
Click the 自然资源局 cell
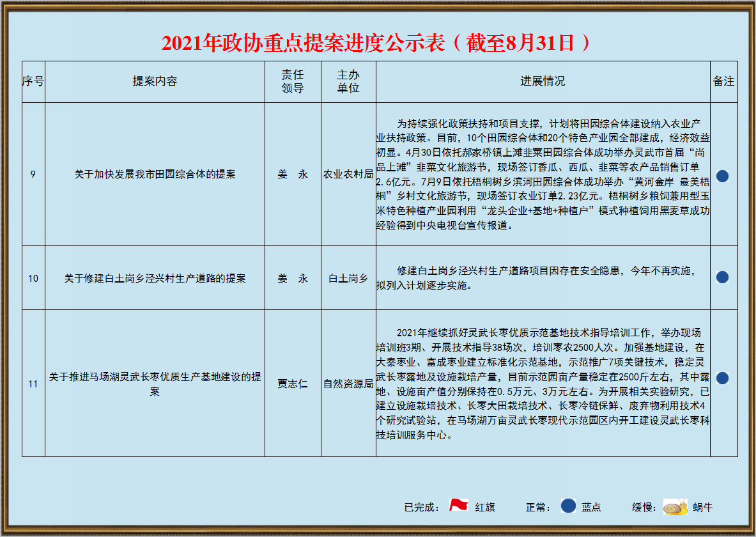[348, 384]
